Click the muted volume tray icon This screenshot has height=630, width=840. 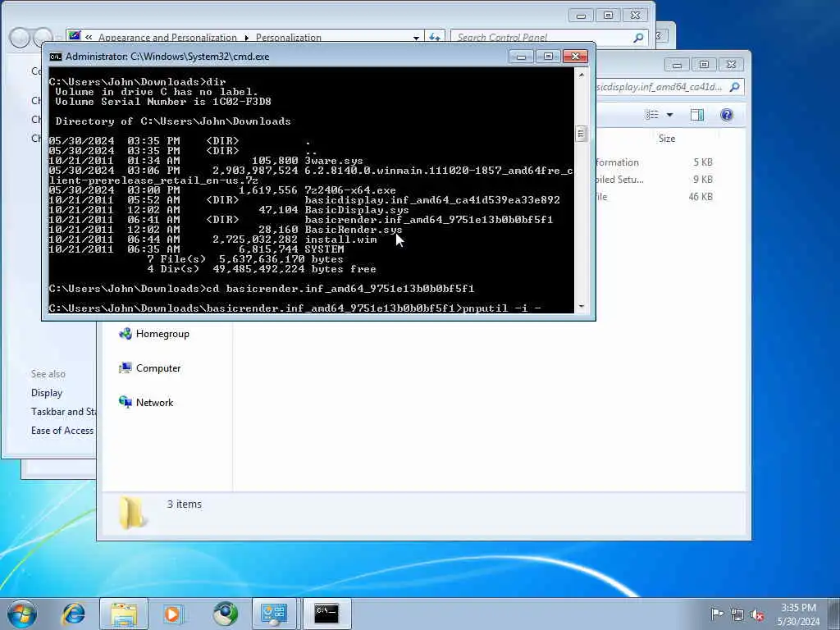[757, 614]
